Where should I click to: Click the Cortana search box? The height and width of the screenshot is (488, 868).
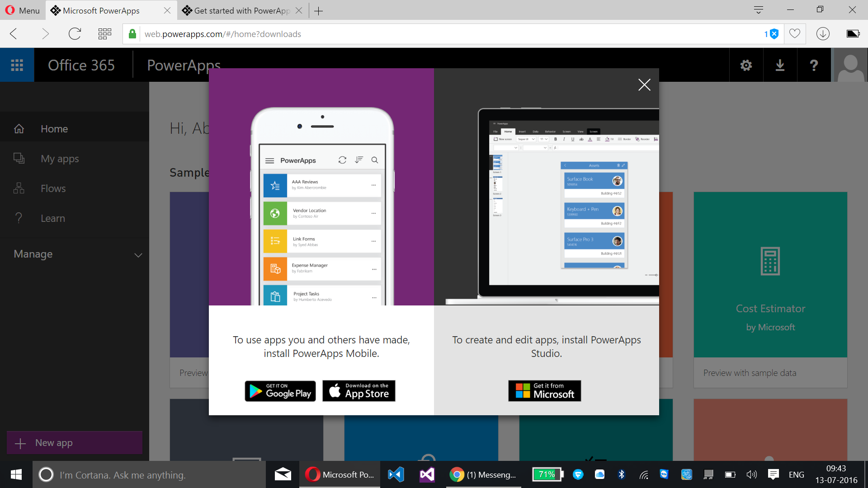point(149,474)
